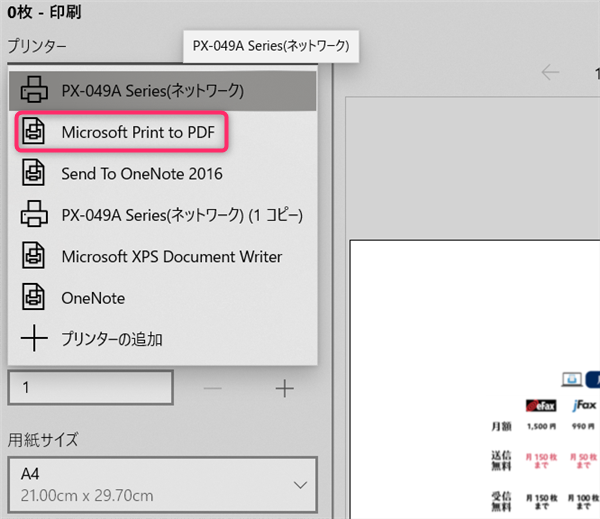Click プリンターの追加 to add a printer
The height and width of the screenshot is (519, 600).
[163, 339]
